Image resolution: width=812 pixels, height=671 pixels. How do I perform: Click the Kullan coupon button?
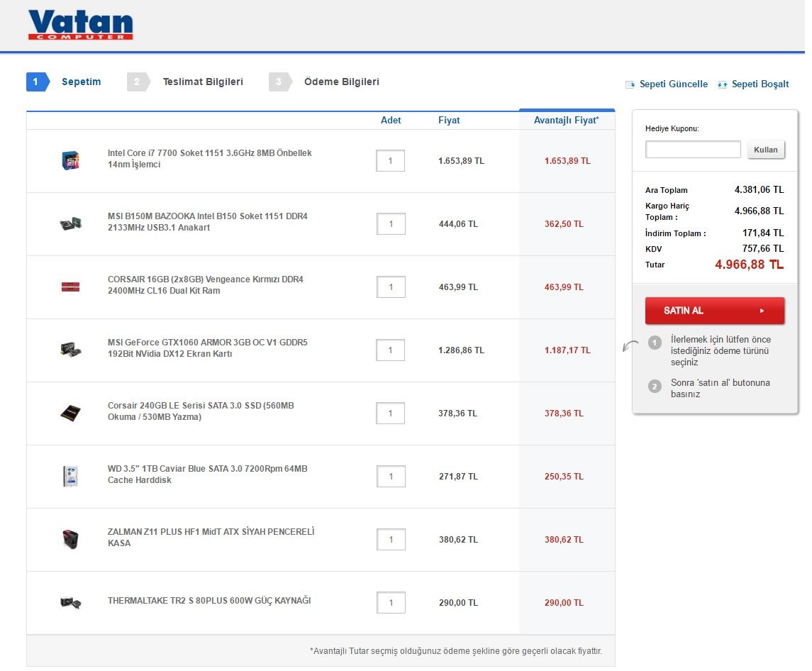(765, 150)
